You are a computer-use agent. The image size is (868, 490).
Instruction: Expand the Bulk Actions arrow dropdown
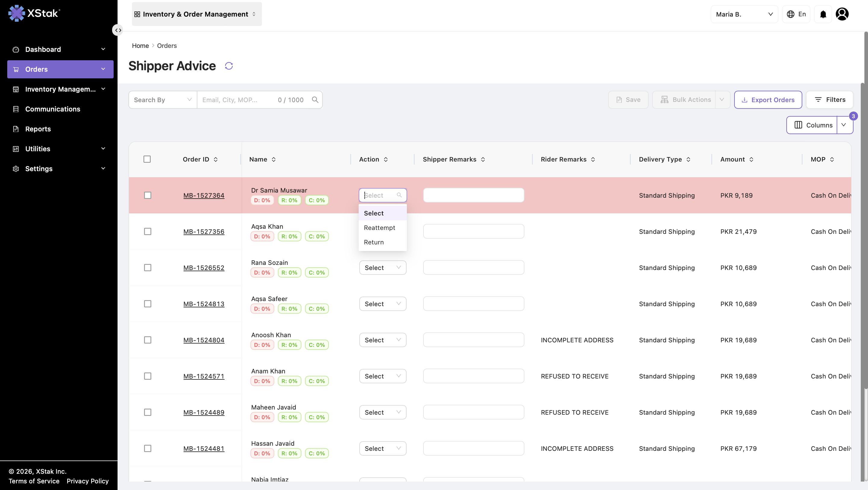point(722,100)
